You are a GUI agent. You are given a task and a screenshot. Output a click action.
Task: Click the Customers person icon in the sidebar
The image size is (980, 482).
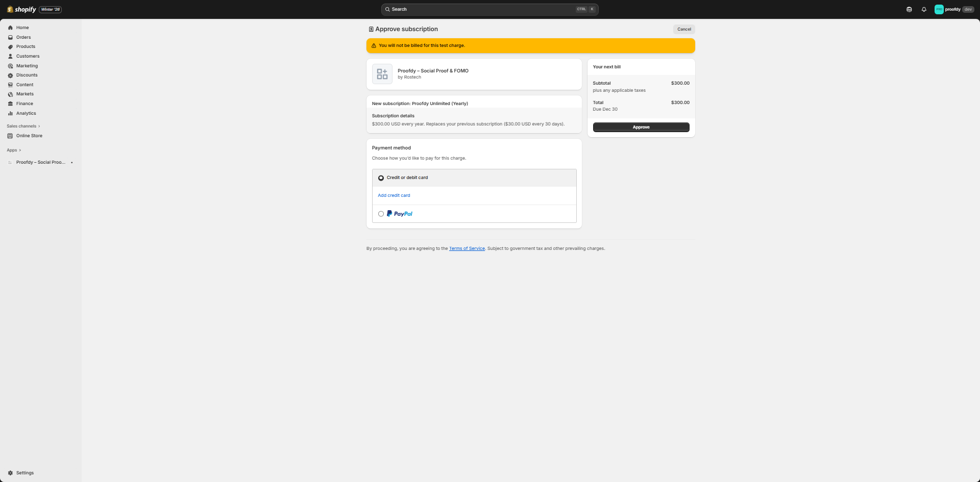coord(10,56)
